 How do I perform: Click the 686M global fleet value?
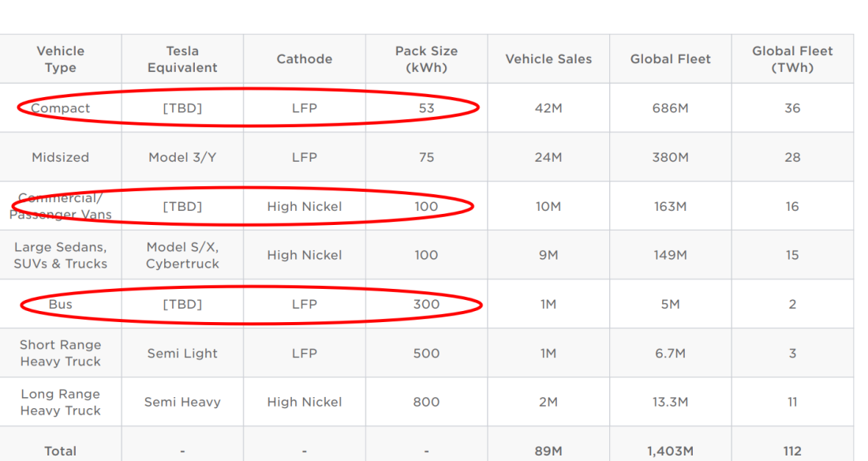[671, 108]
